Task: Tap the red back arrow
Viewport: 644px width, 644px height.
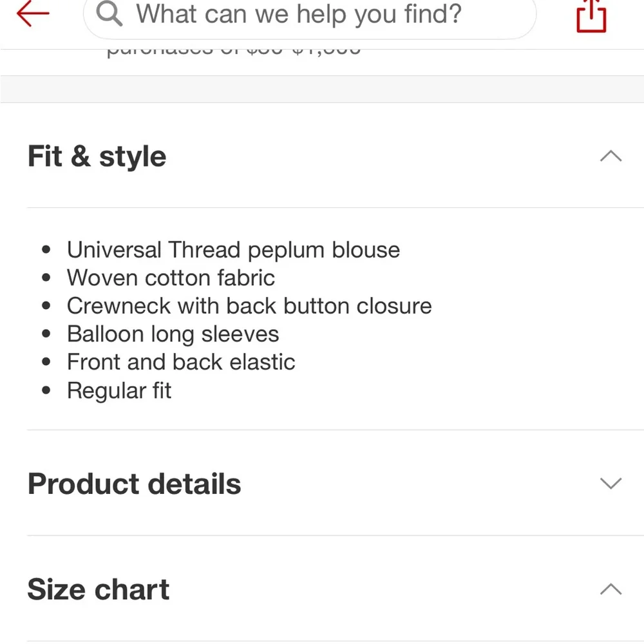Action: pyautogui.click(x=33, y=14)
